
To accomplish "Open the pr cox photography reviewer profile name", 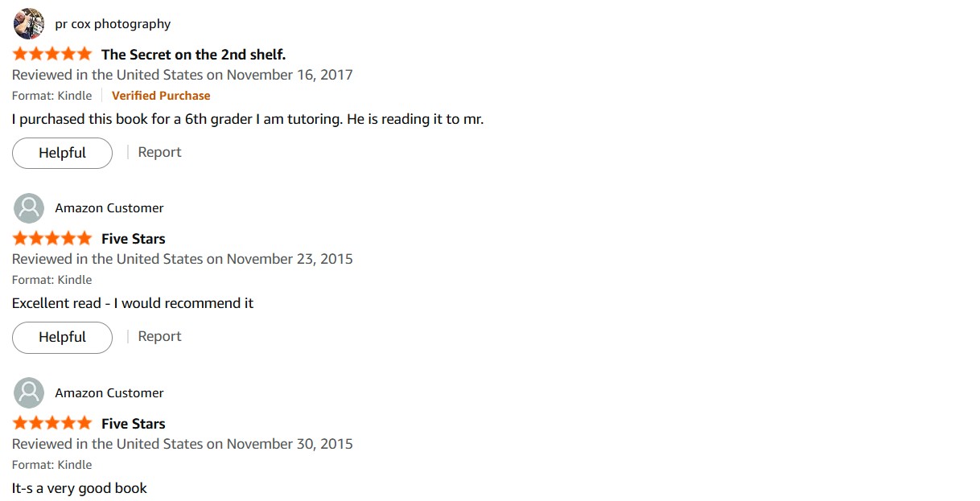I will [113, 24].
